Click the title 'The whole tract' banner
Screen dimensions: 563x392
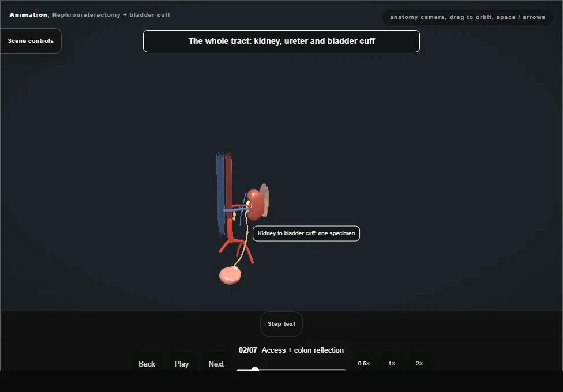coord(281,42)
